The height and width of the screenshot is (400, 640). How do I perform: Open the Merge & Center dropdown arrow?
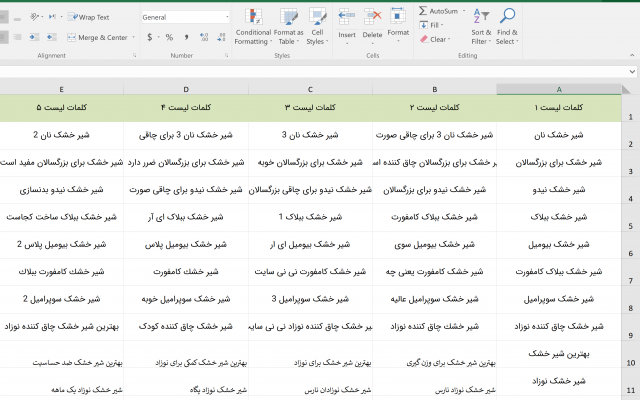[133, 38]
